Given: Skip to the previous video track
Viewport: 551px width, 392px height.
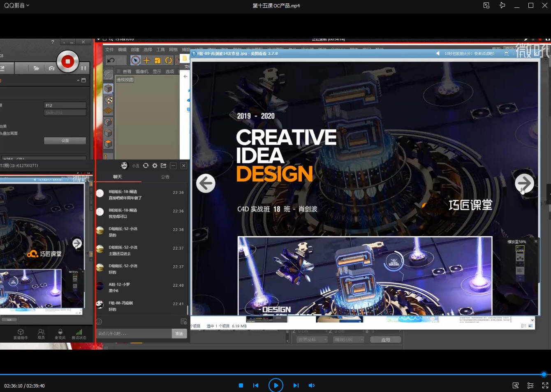Looking at the screenshot, I should (256, 385).
